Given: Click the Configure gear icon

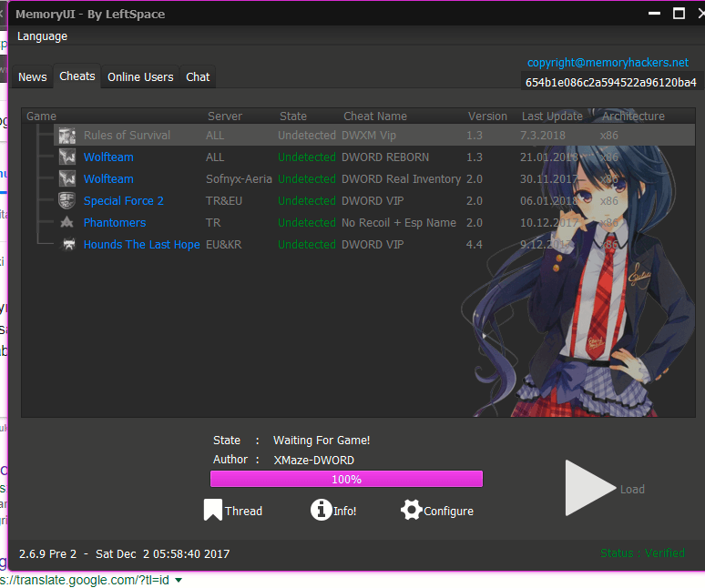Looking at the screenshot, I should pos(412,510).
